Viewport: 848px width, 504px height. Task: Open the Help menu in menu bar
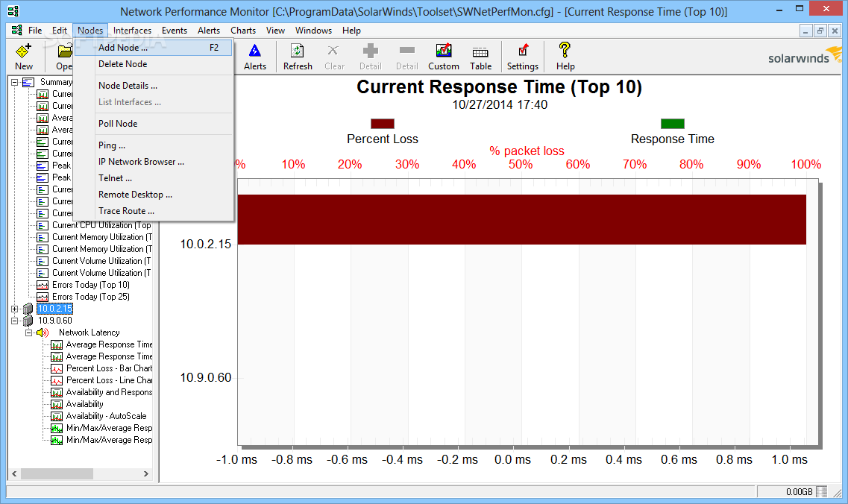(351, 31)
